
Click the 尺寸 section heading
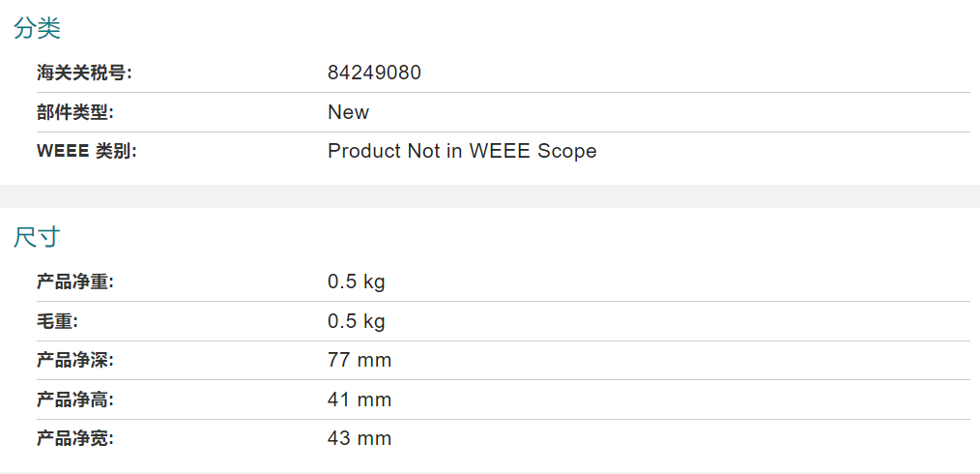37,238
